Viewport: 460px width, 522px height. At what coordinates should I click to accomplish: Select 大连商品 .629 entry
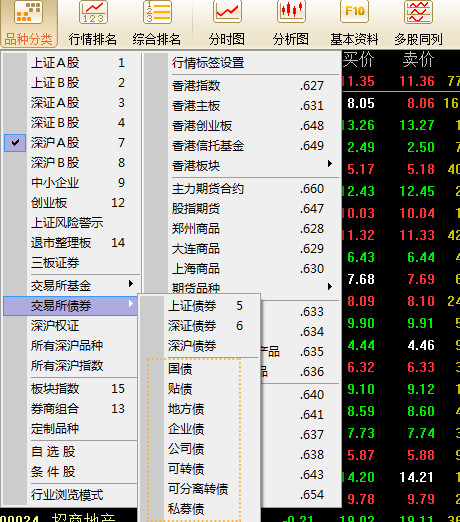pyautogui.click(x=242, y=249)
